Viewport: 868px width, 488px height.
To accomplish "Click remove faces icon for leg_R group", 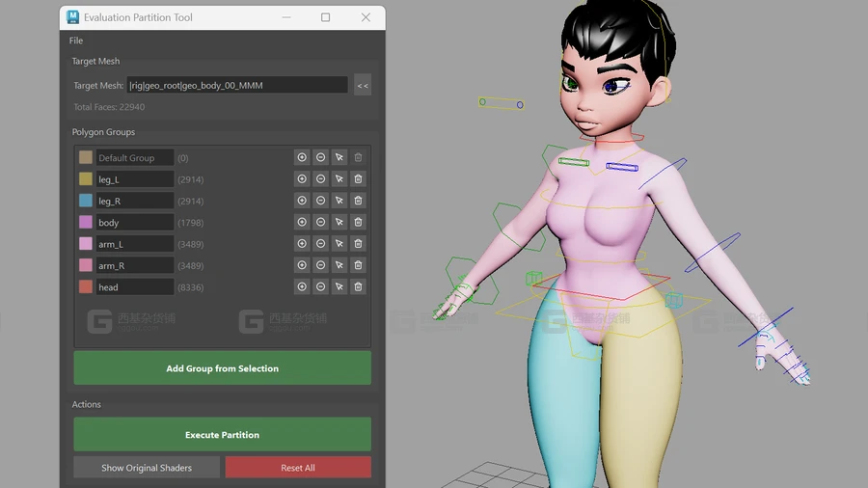I will click(x=320, y=201).
